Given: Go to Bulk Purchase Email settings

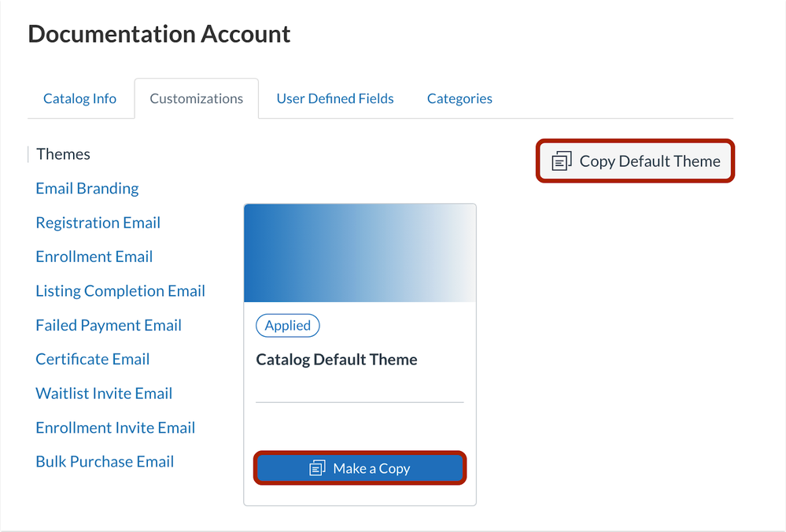Looking at the screenshot, I should pyautogui.click(x=105, y=462).
